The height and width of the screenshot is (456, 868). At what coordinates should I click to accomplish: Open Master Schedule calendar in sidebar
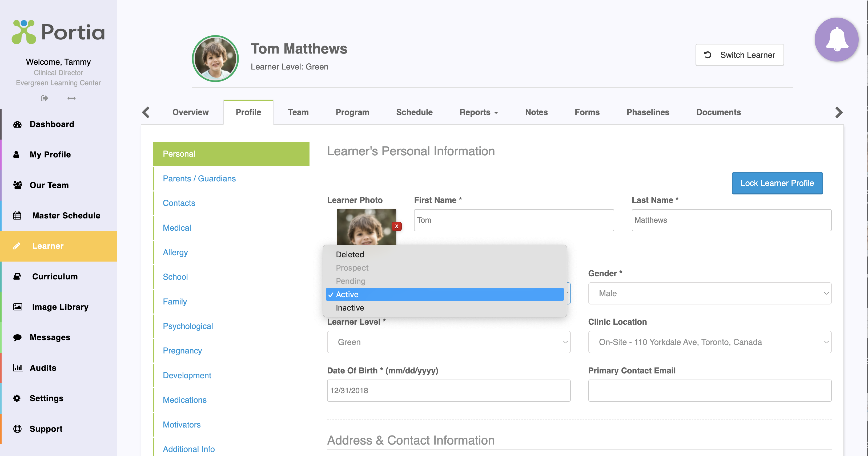pyautogui.click(x=66, y=215)
